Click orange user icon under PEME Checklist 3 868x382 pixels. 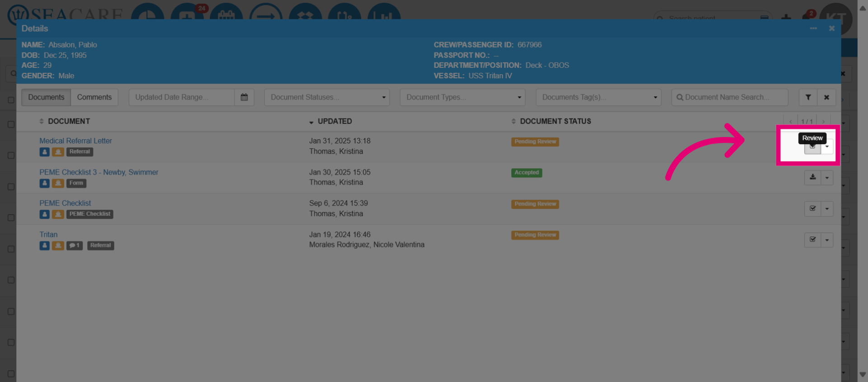(x=58, y=183)
